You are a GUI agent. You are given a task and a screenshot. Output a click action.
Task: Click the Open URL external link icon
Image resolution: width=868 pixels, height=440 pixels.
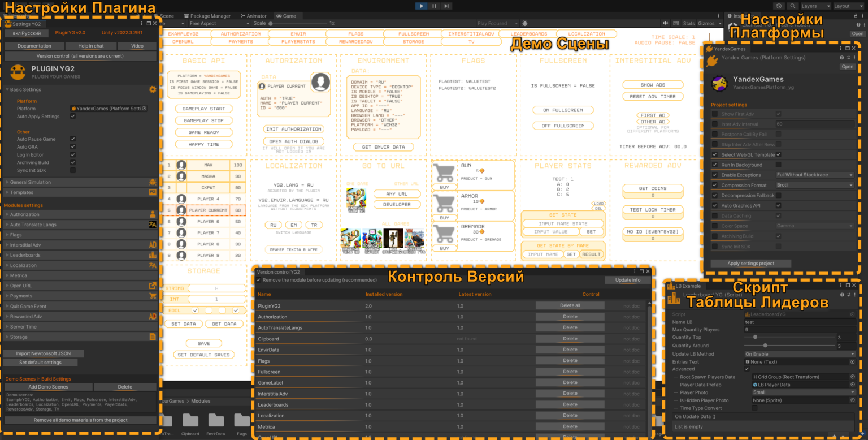coord(153,286)
